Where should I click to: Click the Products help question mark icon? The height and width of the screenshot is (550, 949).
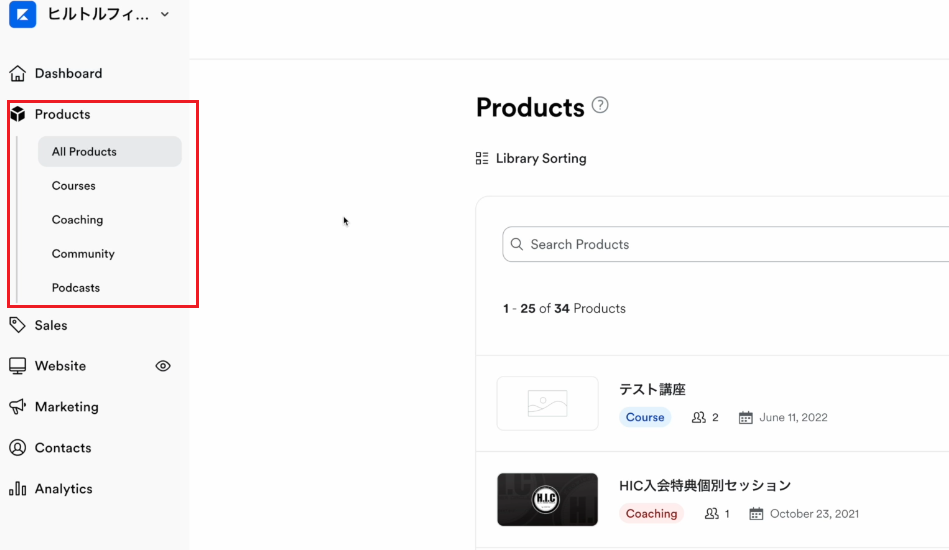[x=600, y=105]
